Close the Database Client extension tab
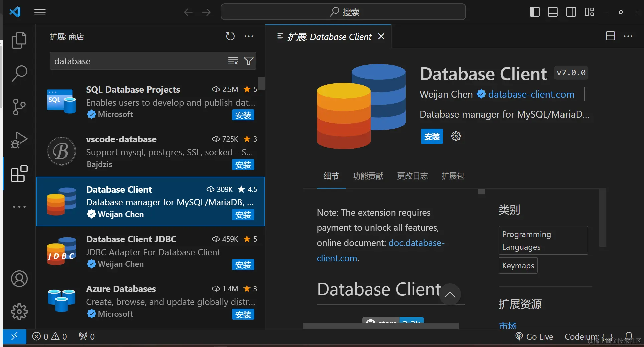644x347 pixels. click(381, 36)
